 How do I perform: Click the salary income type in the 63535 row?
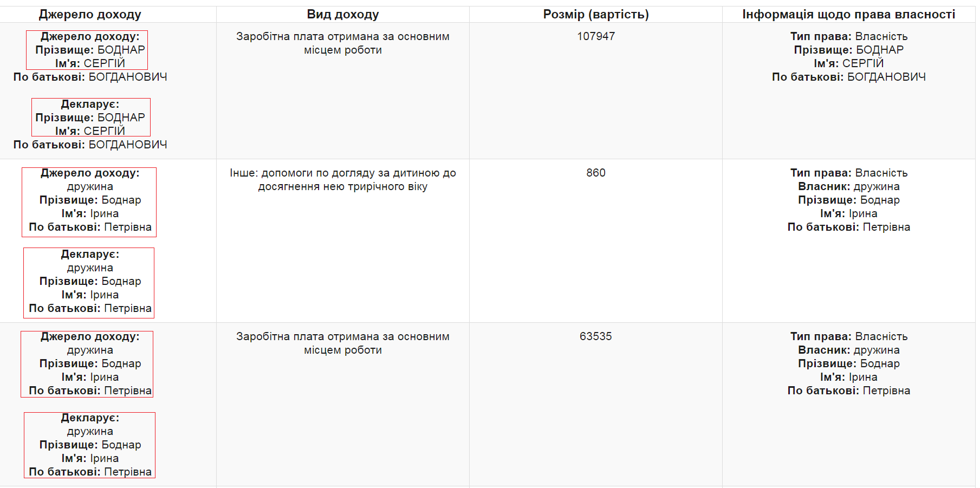click(342, 343)
